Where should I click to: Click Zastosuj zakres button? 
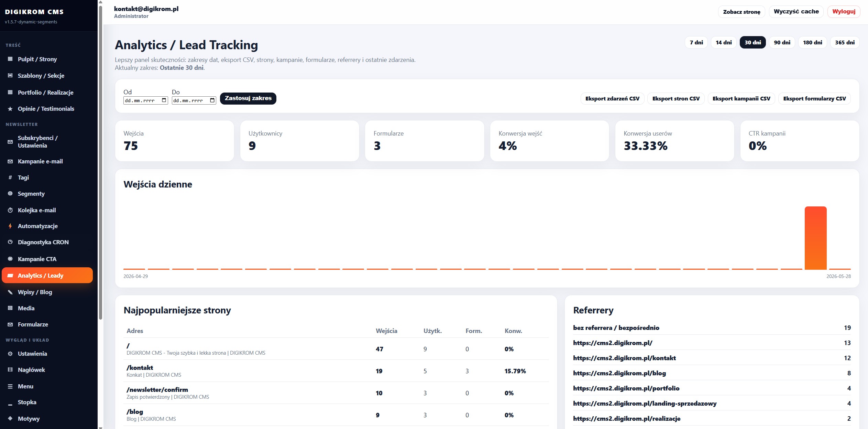coord(248,98)
